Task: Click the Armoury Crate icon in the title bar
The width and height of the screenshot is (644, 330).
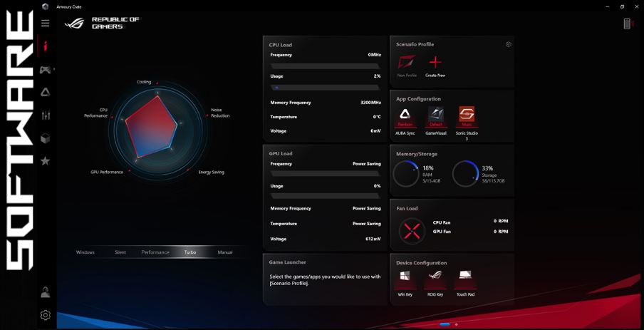Action: tap(45, 6)
